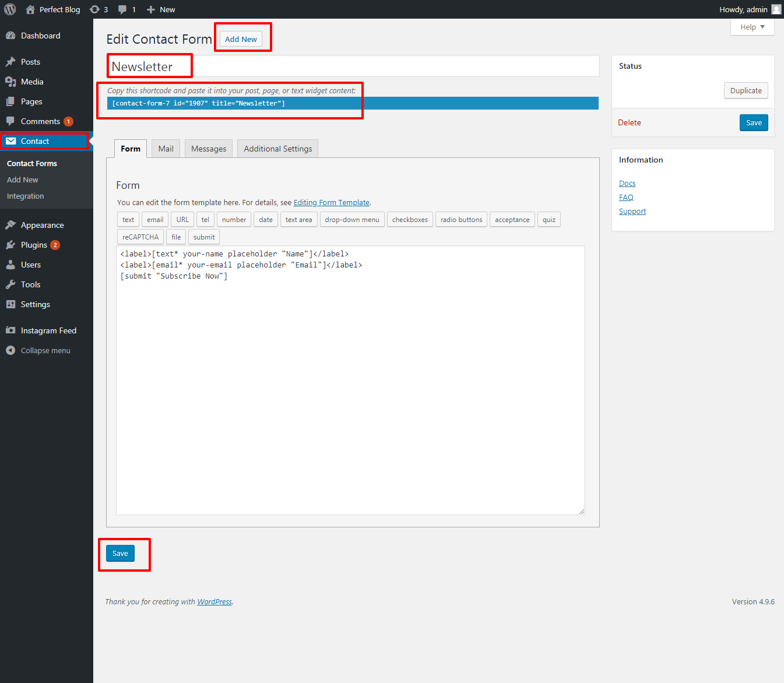Image resolution: width=784 pixels, height=683 pixels.
Task: Open the Perfect Blog home icon
Action: point(30,9)
